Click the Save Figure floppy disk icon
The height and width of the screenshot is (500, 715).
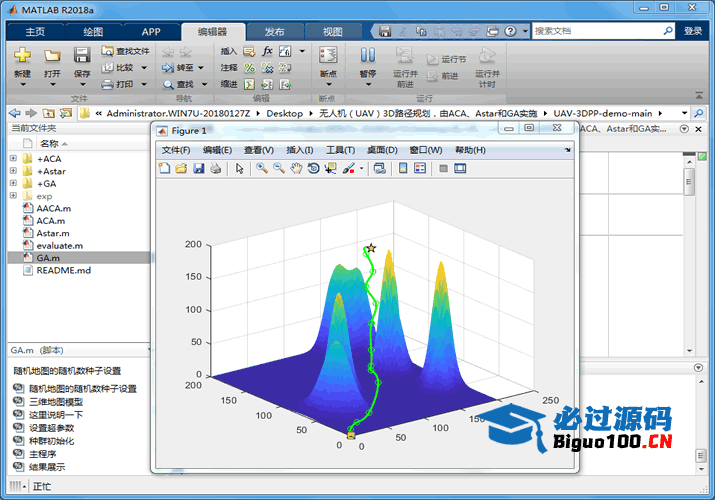click(198, 169)
